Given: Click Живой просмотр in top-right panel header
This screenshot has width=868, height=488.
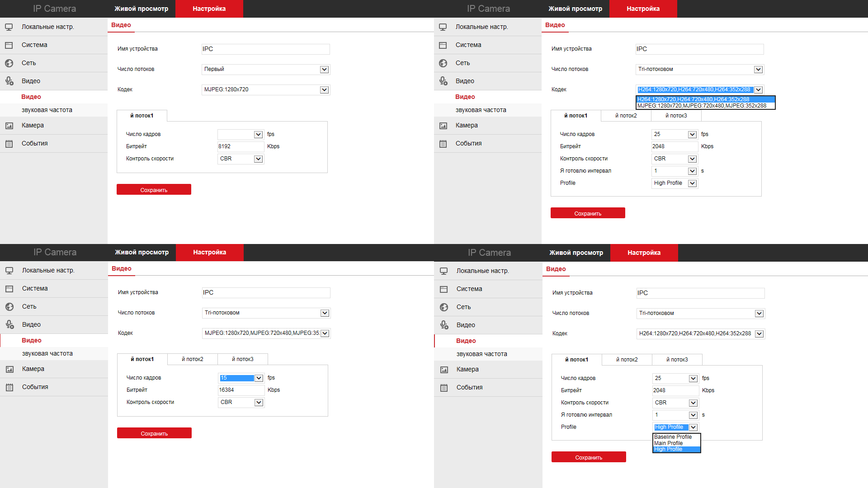Looking at the screenshot, I should point(575,9).
